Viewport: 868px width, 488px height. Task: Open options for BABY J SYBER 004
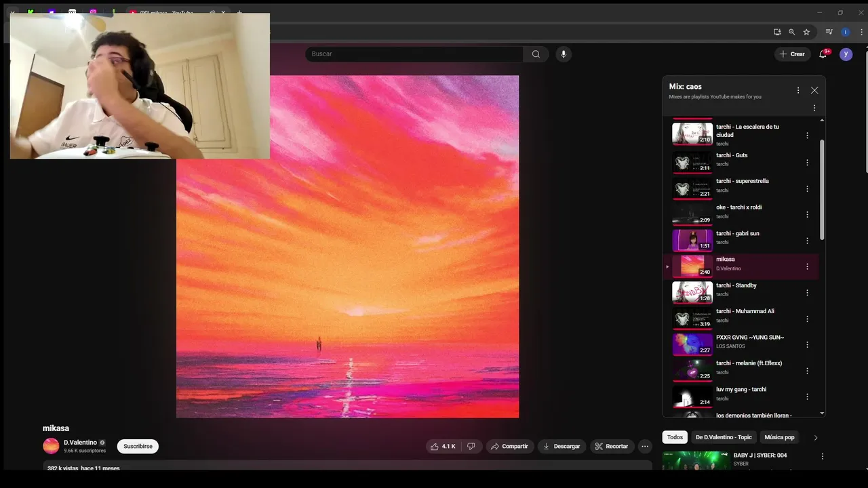click(823, 457)
